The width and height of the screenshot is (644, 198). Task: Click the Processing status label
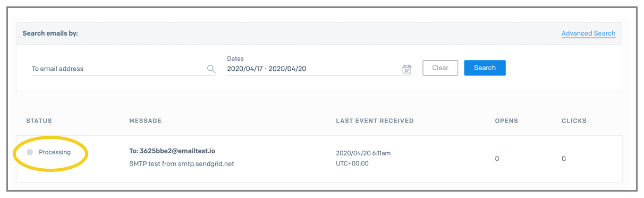point(55,152)
